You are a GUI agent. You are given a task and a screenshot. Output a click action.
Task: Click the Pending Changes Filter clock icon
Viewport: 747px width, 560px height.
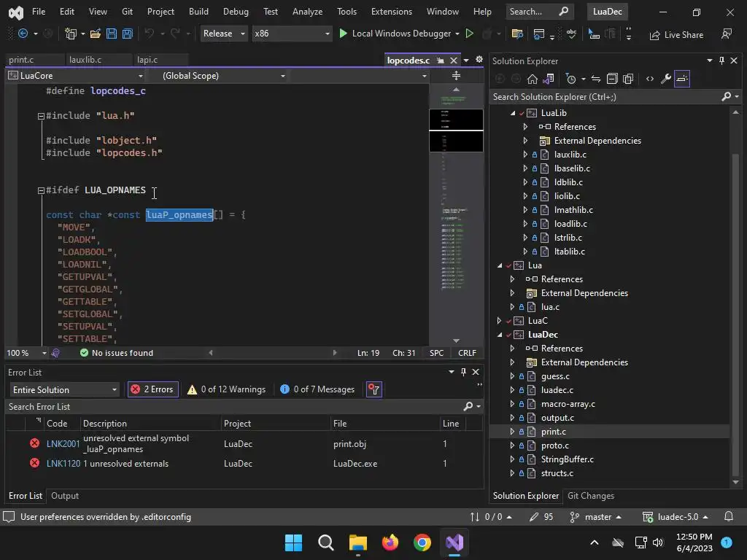tap(570, 79)
